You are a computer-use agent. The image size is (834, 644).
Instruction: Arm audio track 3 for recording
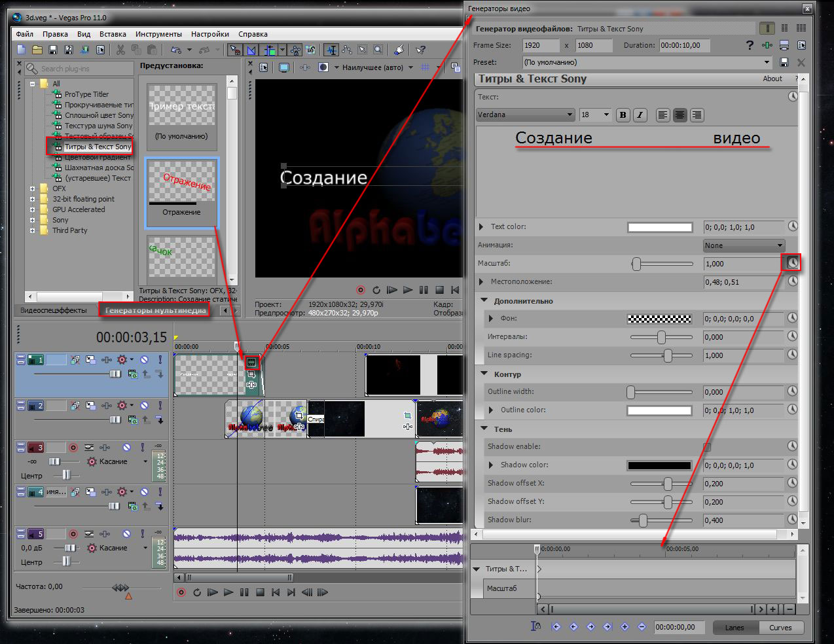(73, 448)
